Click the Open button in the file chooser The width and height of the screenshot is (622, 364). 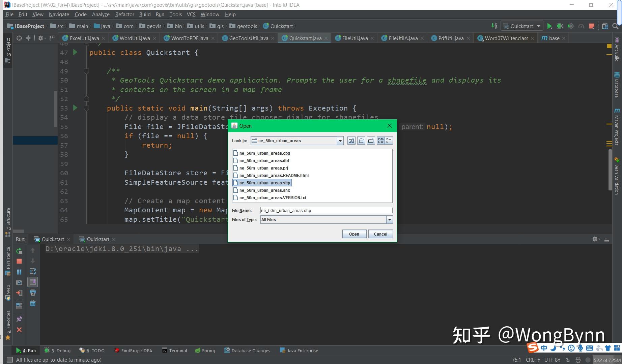(354, 234)
